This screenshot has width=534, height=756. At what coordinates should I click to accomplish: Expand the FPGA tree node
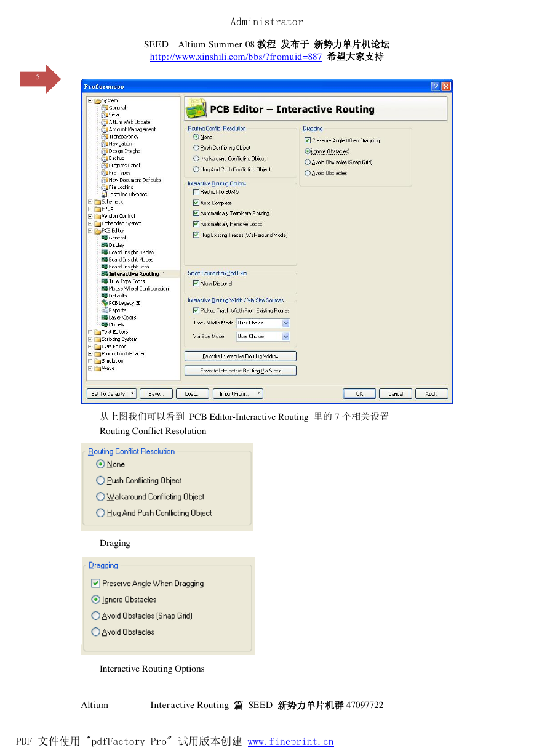(90, 209)
